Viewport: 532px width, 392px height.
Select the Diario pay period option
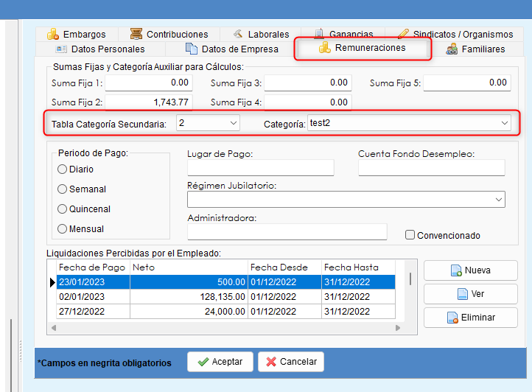click(x=62, y=169)
